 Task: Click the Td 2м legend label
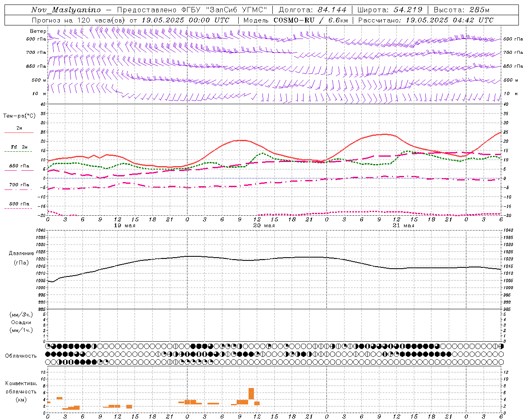click(19, 147)
